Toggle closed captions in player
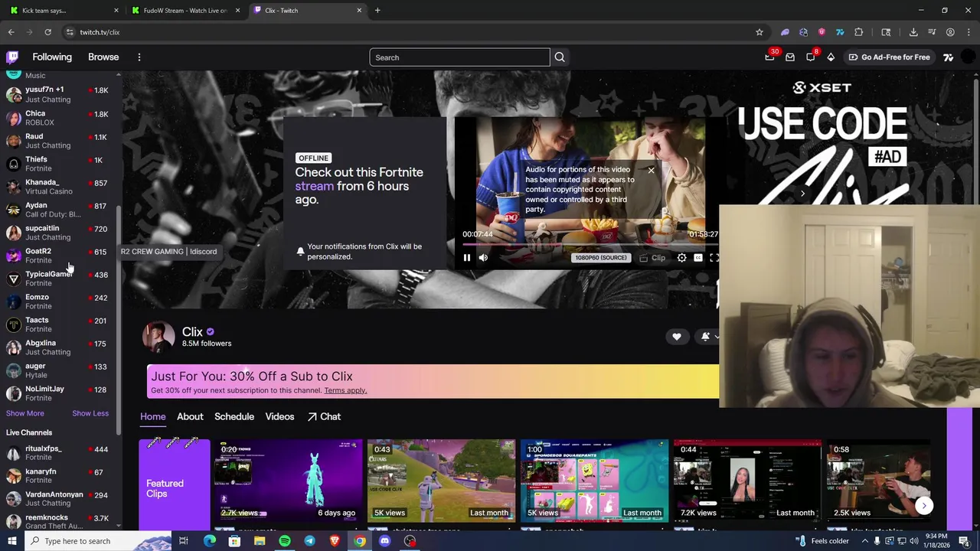 tap(697, 258)
